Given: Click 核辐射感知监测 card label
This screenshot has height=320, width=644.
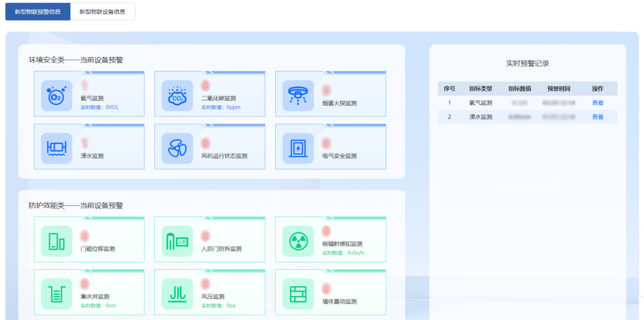Looking at the screenshot, I should pyautogui.click(x=342, y=244).
